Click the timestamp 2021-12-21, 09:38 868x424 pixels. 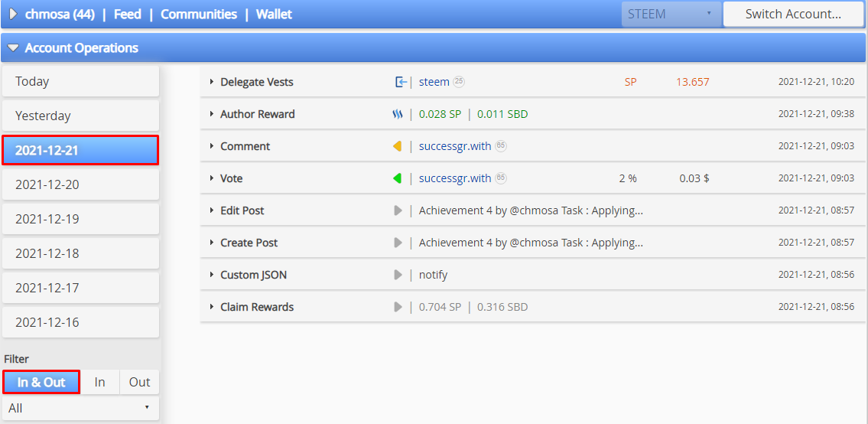[816, 114]
